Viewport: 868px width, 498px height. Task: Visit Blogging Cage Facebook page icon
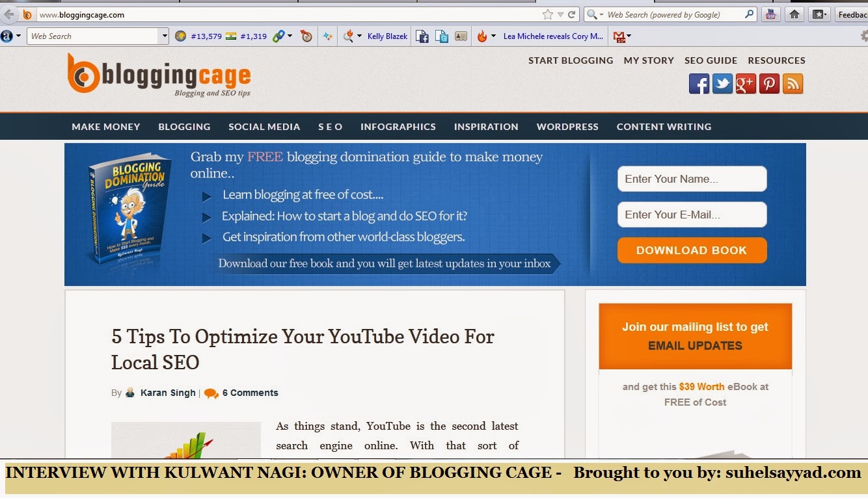[699, 84]
